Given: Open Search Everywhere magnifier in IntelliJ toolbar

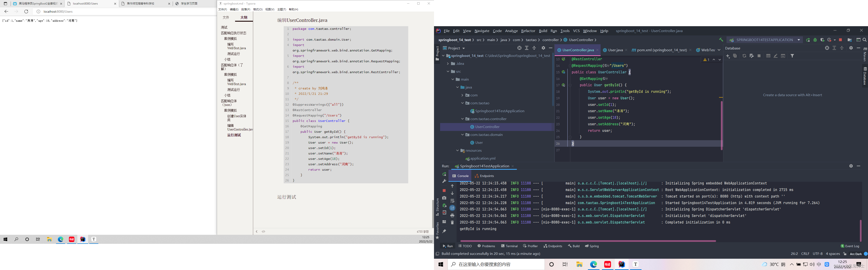Looking at the screenshot, I should point(865,40).
